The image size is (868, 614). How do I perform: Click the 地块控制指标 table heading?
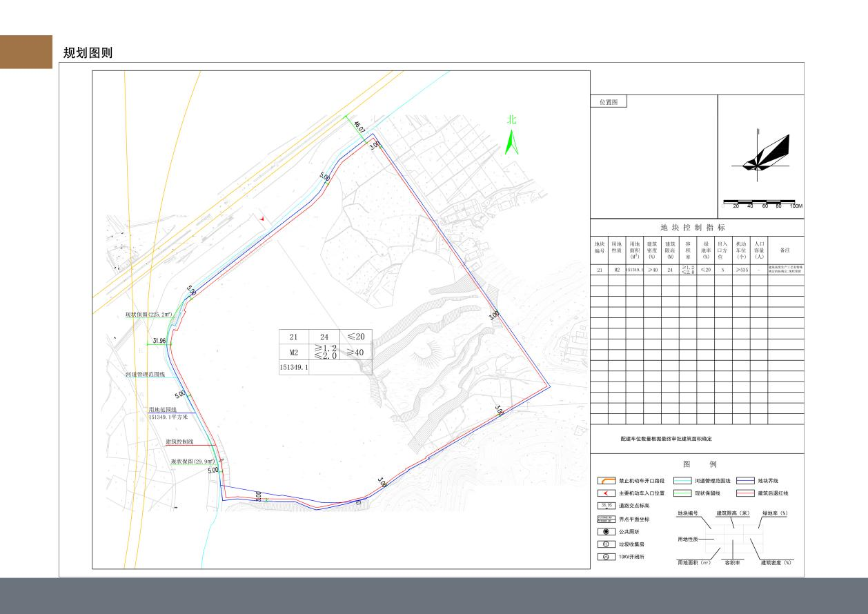[693, 227]
